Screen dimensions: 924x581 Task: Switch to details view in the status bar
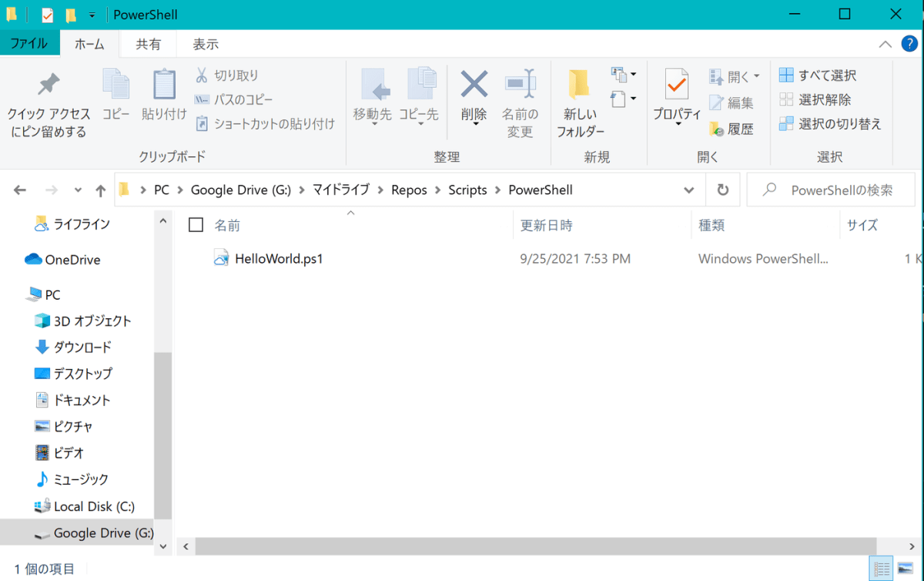pos(882,569)
